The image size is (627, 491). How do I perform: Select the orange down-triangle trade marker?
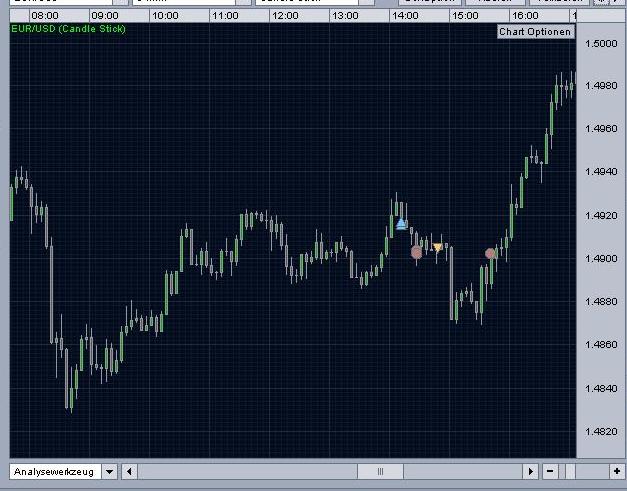438,247
